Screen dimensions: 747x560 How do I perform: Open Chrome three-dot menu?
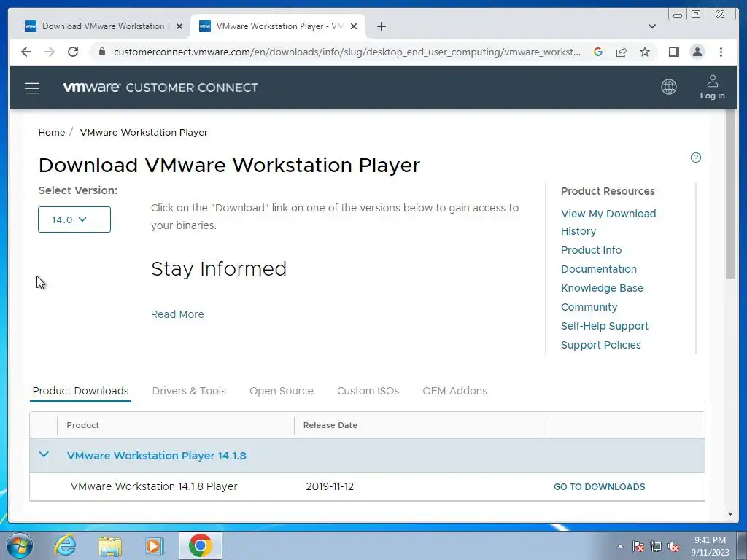tap(721, 52)
